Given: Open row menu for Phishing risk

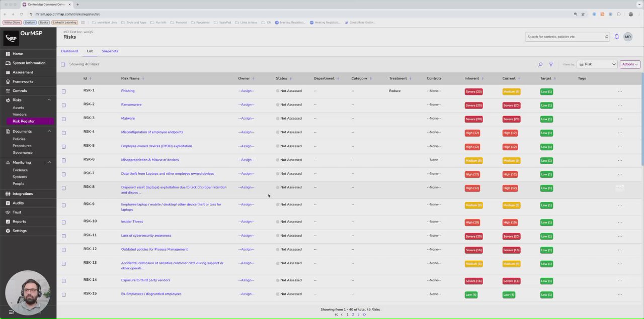Looking at the screenshot, I should pyautogui.click(x=620, y=91).
